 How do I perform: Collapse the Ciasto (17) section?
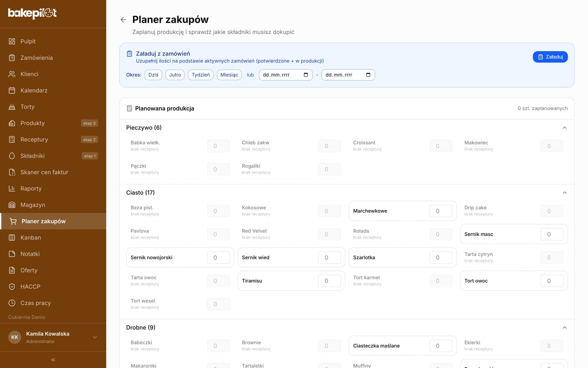click(x=564, y=193)
